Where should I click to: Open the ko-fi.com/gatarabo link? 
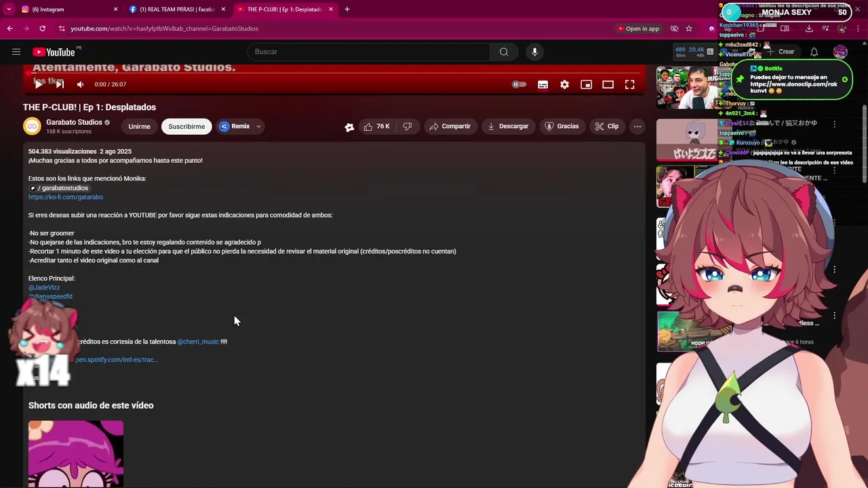[66, 197]
